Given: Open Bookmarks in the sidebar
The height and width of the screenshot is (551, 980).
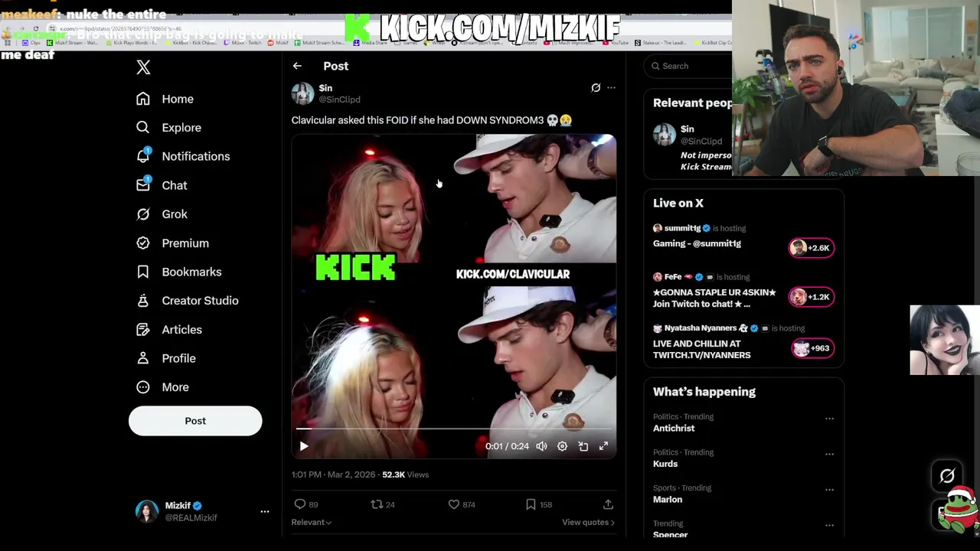Looking at the screenshot, I should click(x=178, y=272).
